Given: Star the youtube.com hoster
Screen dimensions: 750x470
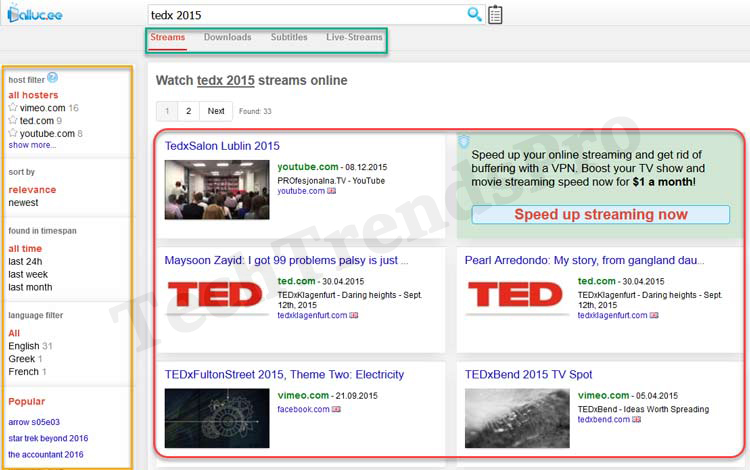Looking at the screenshot, I should click(13, 133).
